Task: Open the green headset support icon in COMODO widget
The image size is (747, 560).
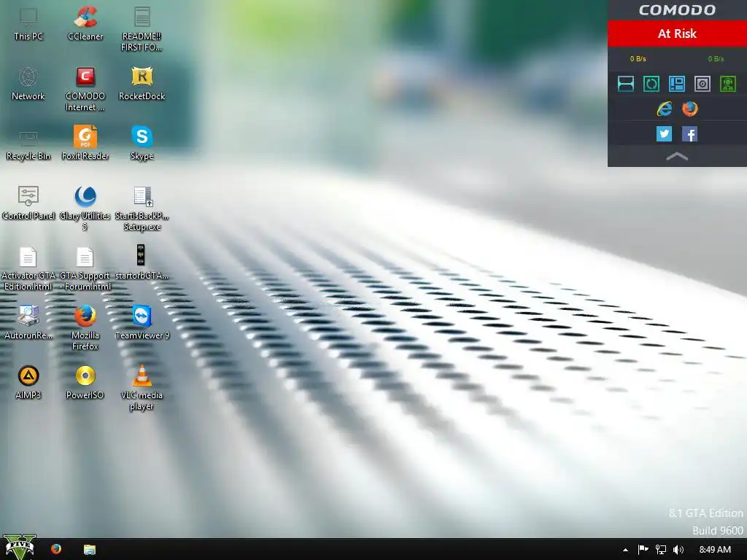Action: (728, 84)
